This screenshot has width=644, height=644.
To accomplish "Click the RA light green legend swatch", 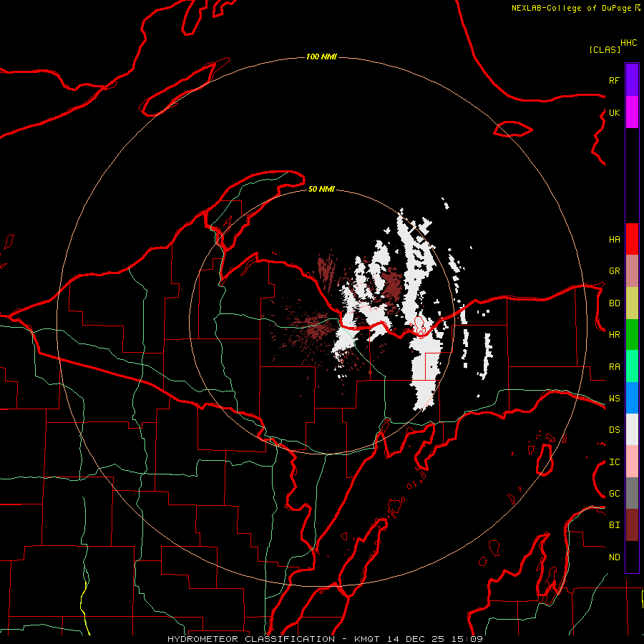I will pos(632,366).
